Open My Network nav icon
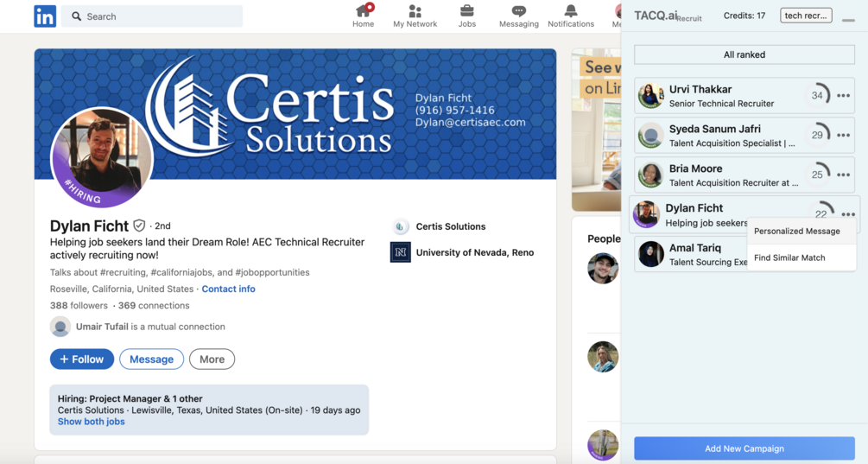868x464 pixels. [415, 10]
